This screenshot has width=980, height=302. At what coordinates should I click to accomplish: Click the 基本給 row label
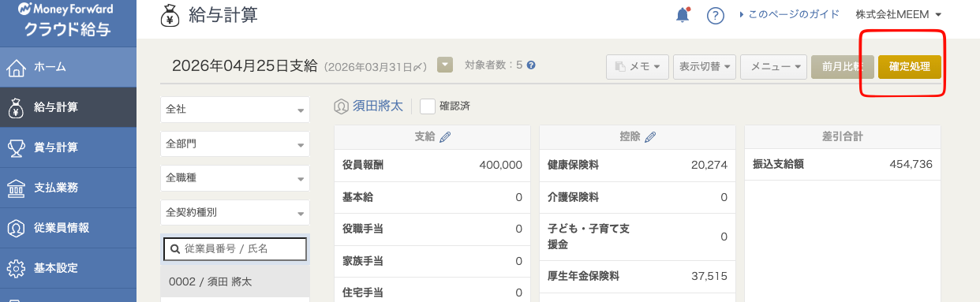click(x=358, y=197)
